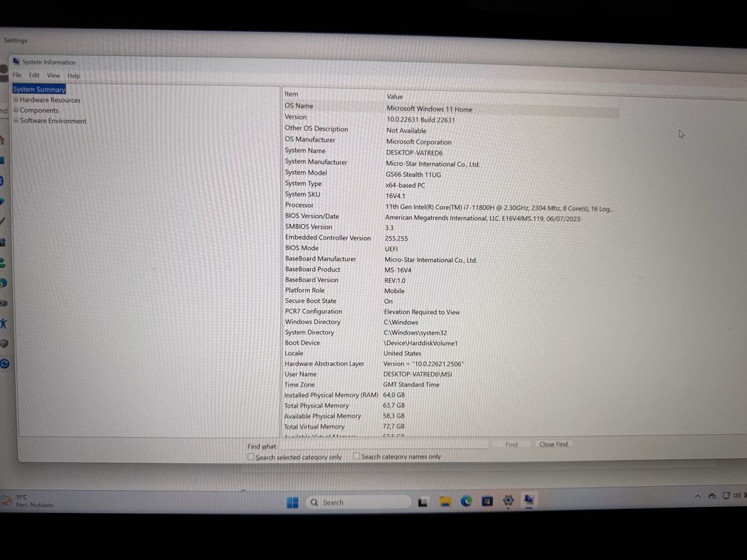Select value DESKTOP-VATRED6 in System Name row
Image resolution: width=747 pixels, height=560 pixels.
coord(415,153)
